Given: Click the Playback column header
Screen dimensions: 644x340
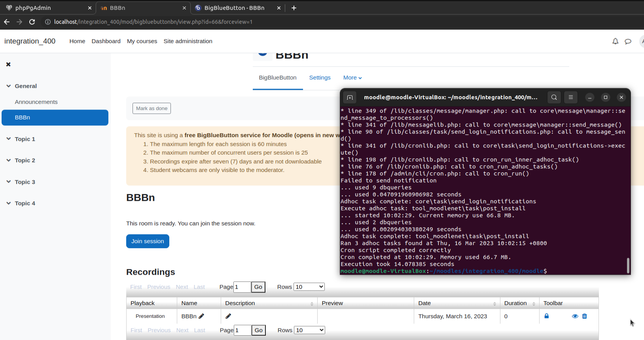Looking at the screenshot, I should click(152, 303).
